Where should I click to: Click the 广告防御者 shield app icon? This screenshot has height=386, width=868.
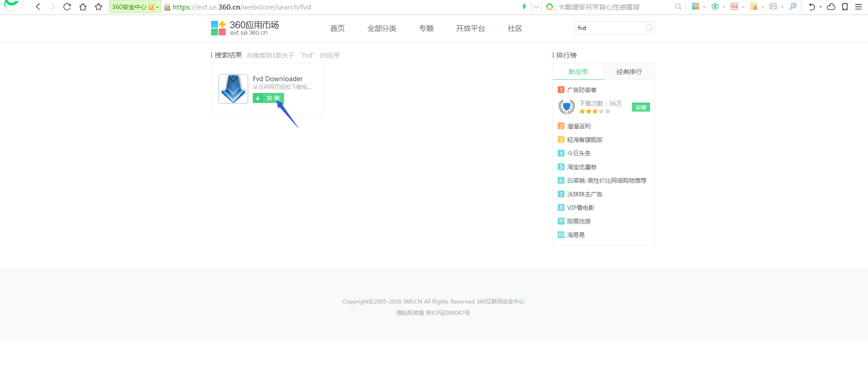click(567, 107)
